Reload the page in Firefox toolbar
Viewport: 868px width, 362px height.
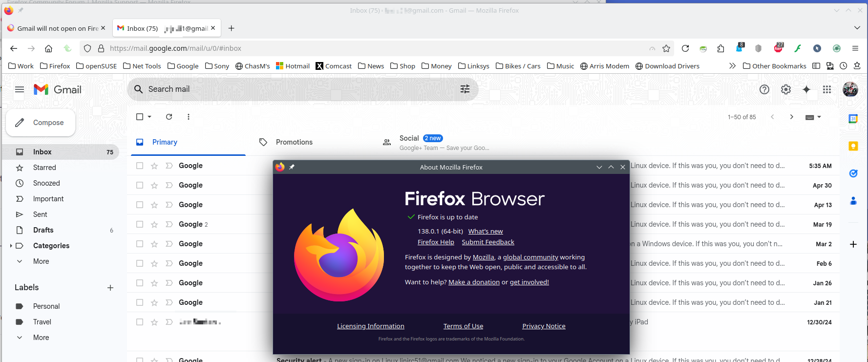pos(685,48)
